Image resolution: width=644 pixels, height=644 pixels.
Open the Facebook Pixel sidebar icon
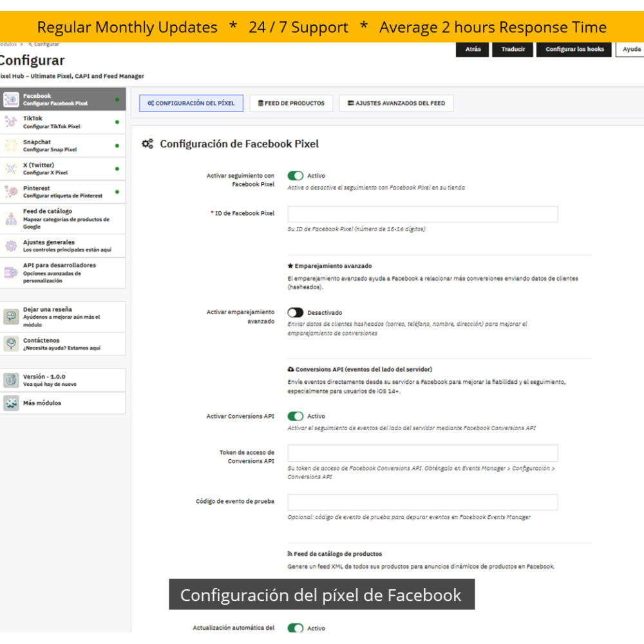[11, 99]
